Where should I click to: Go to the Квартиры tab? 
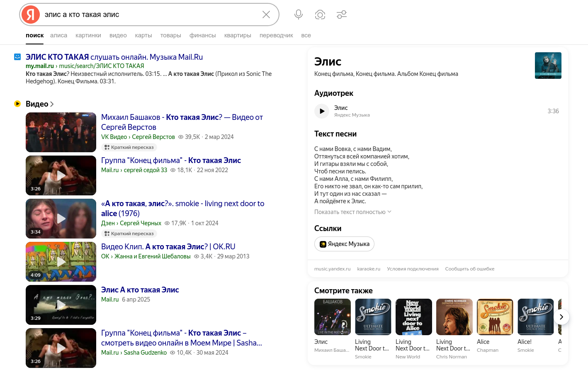(x=238, y=35)
